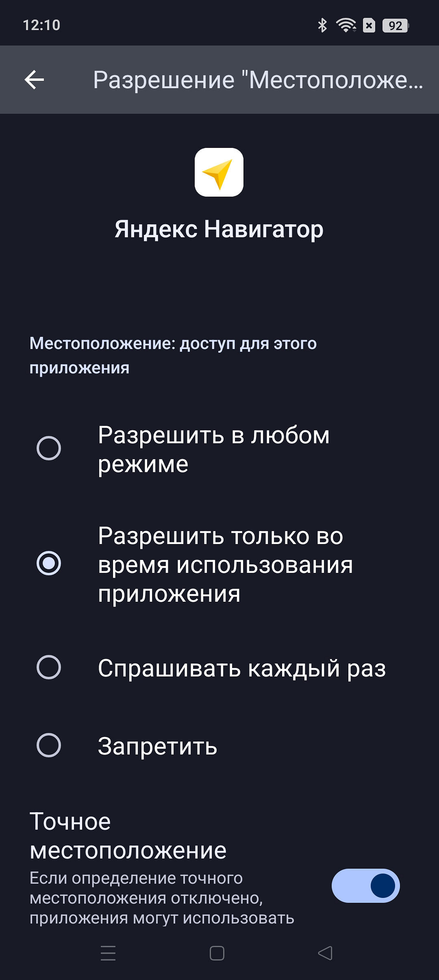The width and height of the screenshot is (439, 980).
Task: Select the "Запретить" radio button
Action: [x=49, y=745]
